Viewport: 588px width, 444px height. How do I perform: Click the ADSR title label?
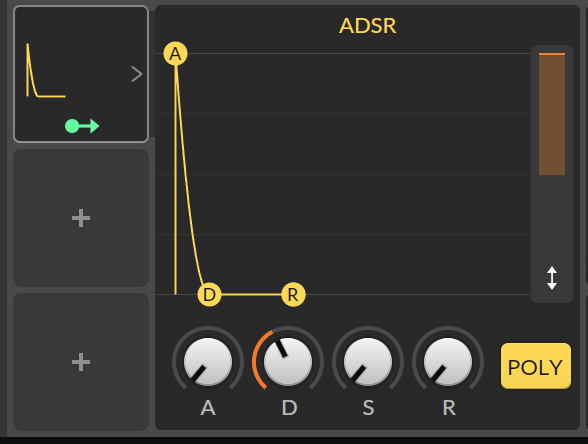point(368,26)
